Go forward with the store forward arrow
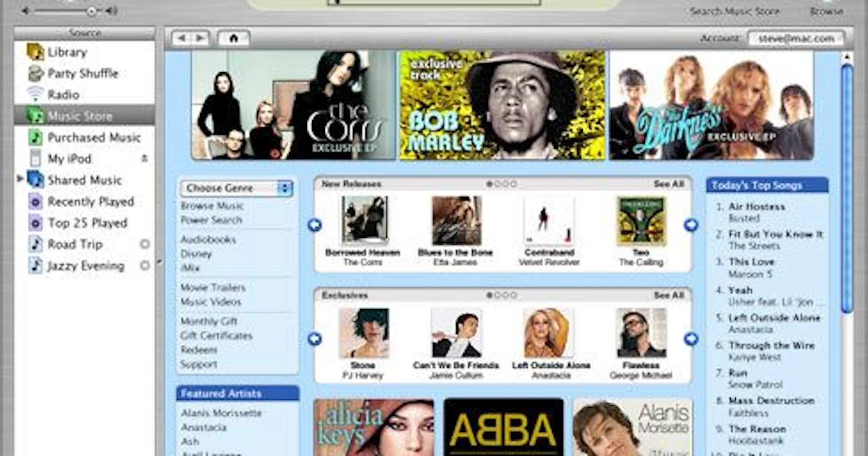The image size is (868, 456). coord(200,38)
